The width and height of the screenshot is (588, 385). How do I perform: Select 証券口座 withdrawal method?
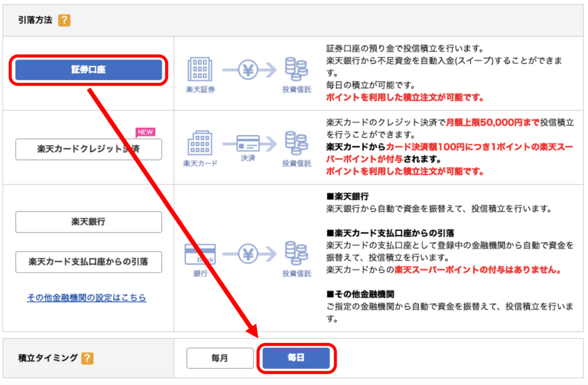pyautogui.click(x=88, y=70)
